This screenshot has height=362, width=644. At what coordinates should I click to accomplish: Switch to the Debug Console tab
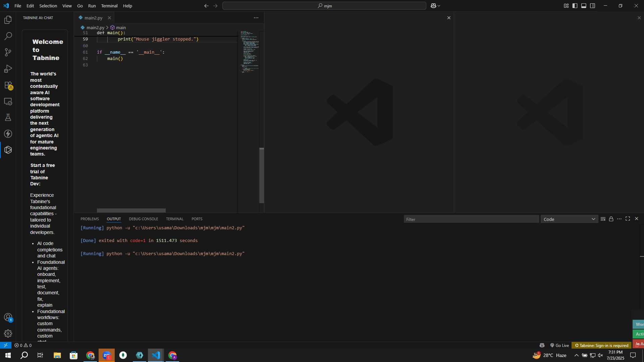143,219
